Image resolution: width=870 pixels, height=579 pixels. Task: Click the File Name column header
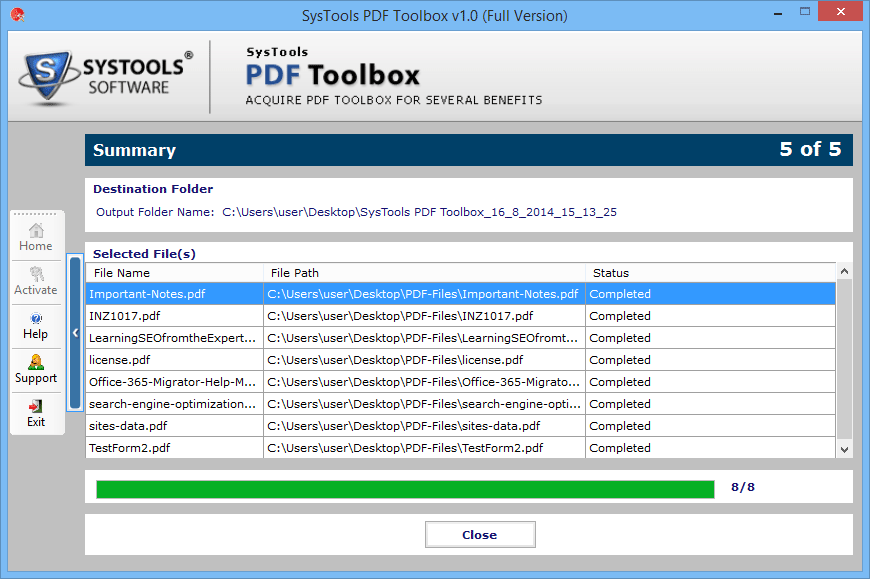click(174, 273)
